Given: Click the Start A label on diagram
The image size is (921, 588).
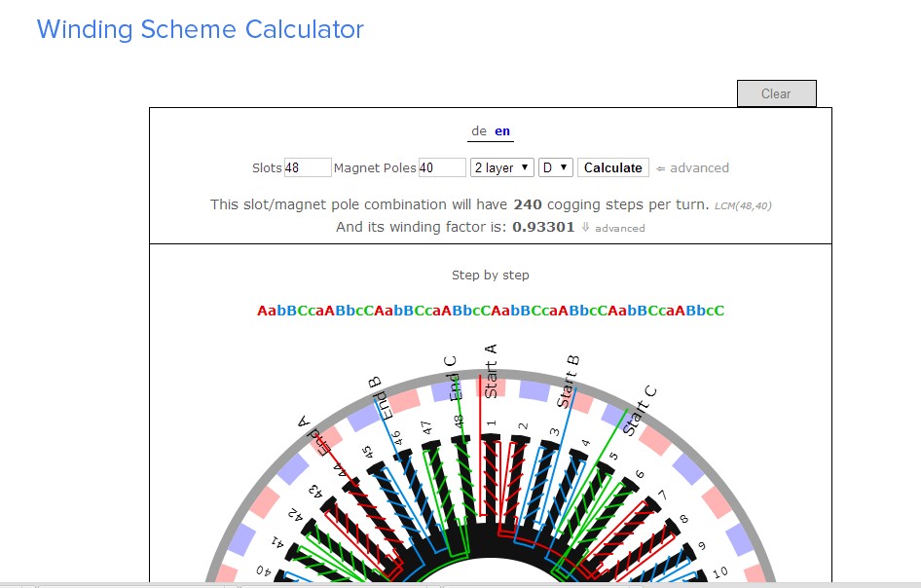Looking at the screenshot, I should point(491,370).
